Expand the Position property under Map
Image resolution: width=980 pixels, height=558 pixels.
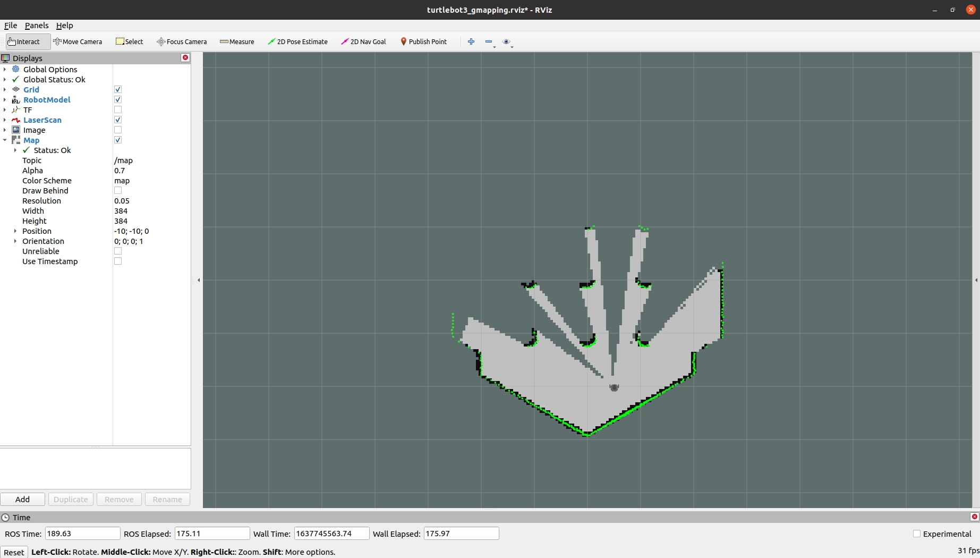[15, 231]
